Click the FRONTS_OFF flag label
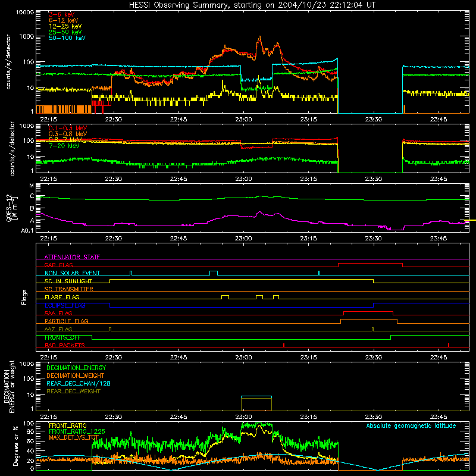The width and height of the screenshot is (476, 476). pyautogui.click(x=62, y=337)
